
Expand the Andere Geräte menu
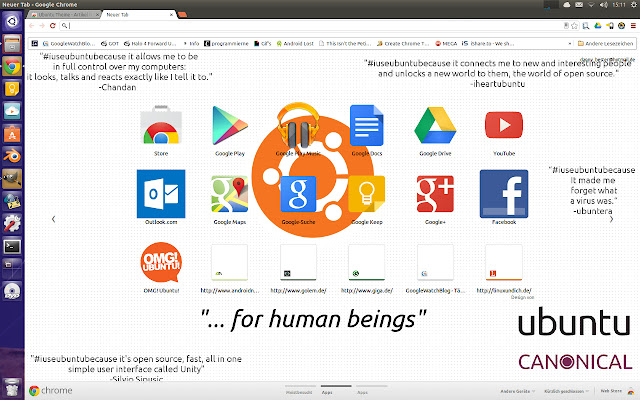518,391
